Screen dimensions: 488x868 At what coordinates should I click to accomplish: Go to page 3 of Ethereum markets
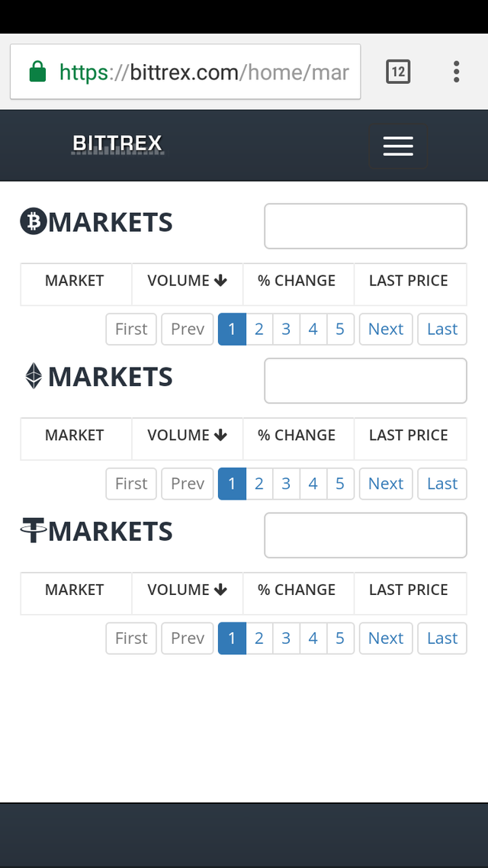pyautogui.click(x=286, y=484)
